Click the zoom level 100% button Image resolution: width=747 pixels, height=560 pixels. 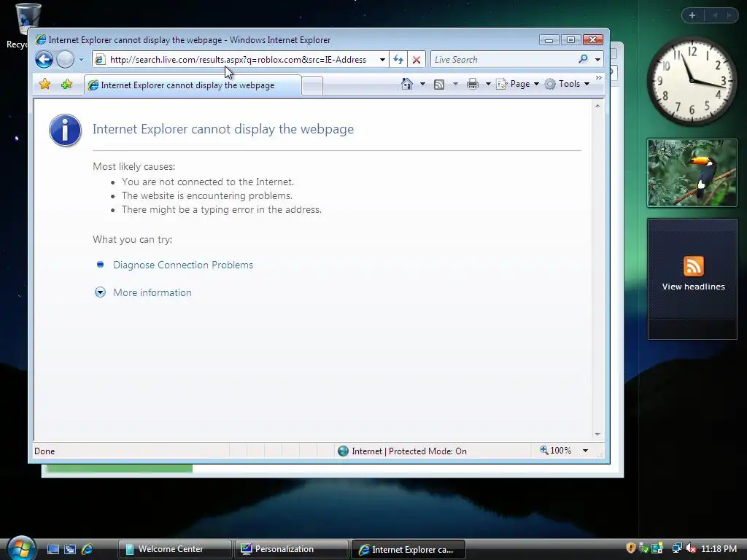pyautogui.click(x=555, y=451)
